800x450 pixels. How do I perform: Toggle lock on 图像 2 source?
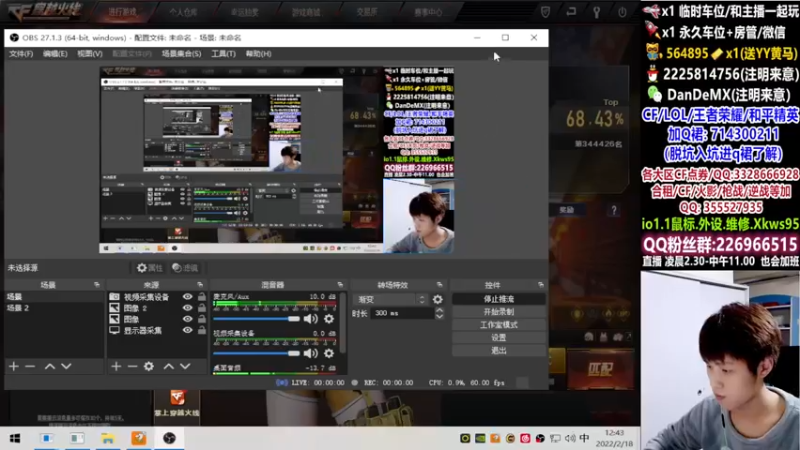point(202,308)
